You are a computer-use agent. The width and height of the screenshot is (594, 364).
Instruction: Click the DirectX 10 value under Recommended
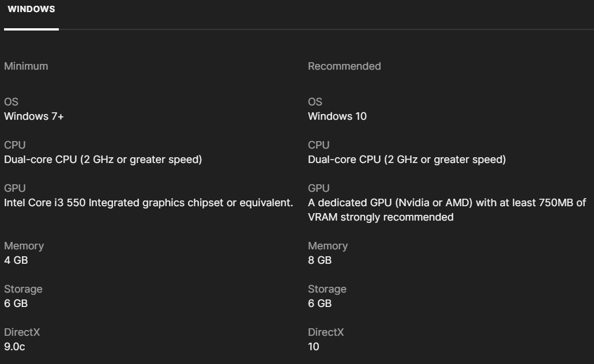coord(314,347)
